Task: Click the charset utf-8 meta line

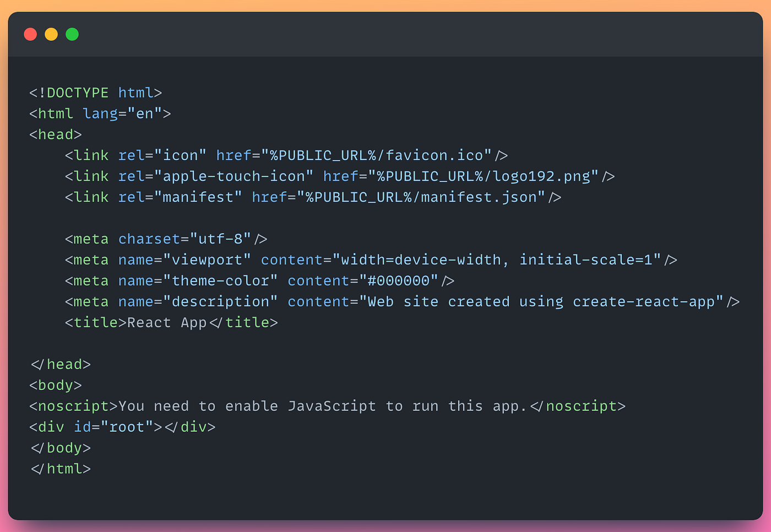Action: [x=166, y=239]
